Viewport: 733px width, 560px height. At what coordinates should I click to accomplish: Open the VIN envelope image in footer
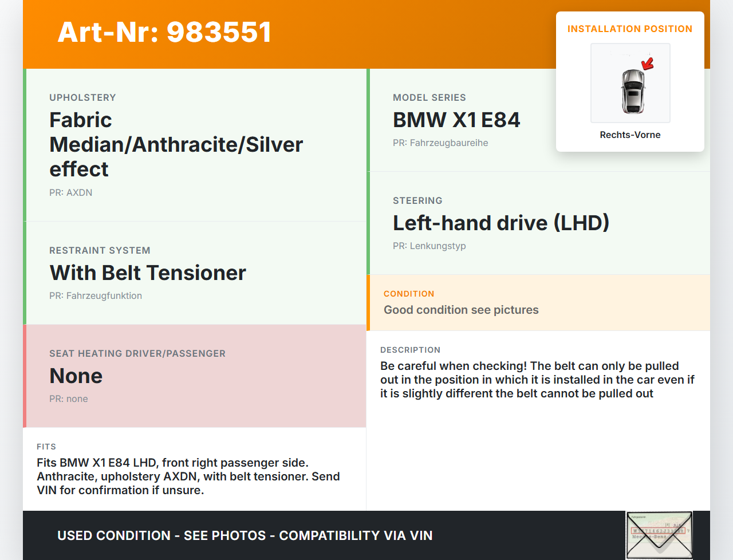coord(659,535)
